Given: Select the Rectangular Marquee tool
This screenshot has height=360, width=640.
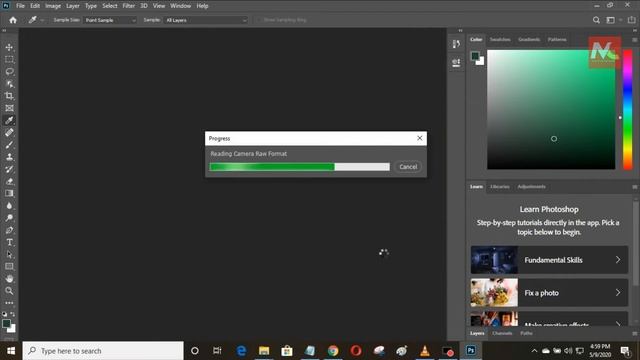Looking at the screenshot, I should [9, 60].
